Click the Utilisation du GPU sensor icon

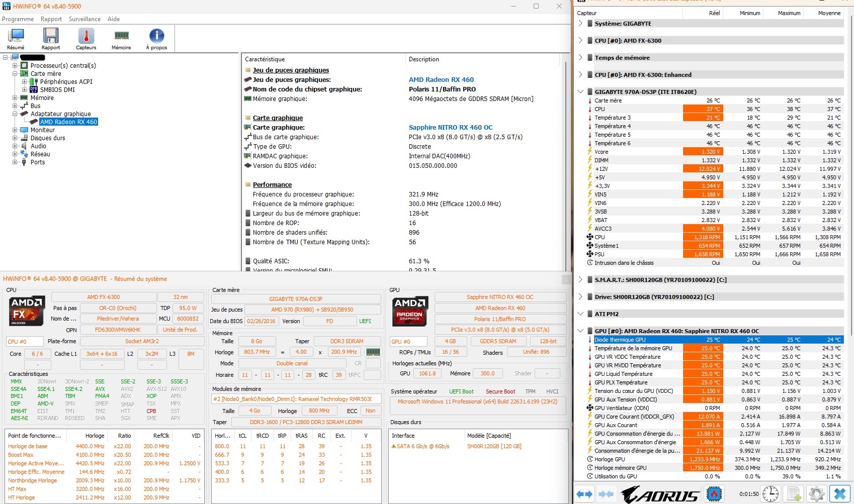pyautogui.click(x=590, y=476)
